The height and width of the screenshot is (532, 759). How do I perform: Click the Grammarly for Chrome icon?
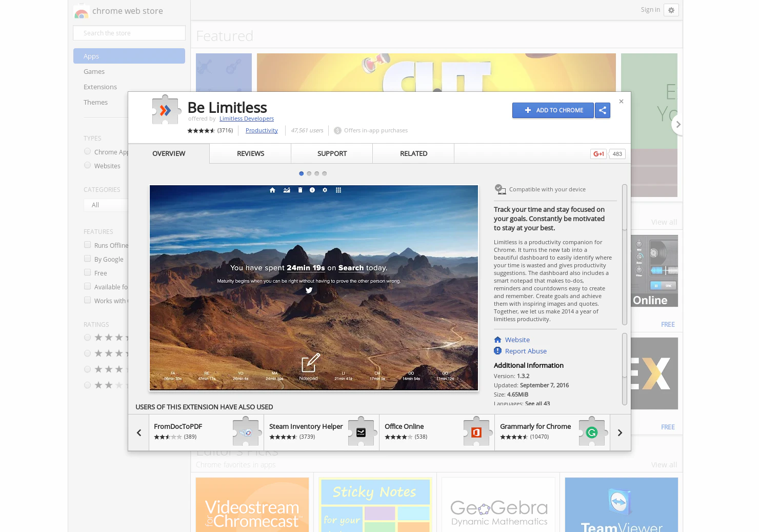tap(593, 431)
